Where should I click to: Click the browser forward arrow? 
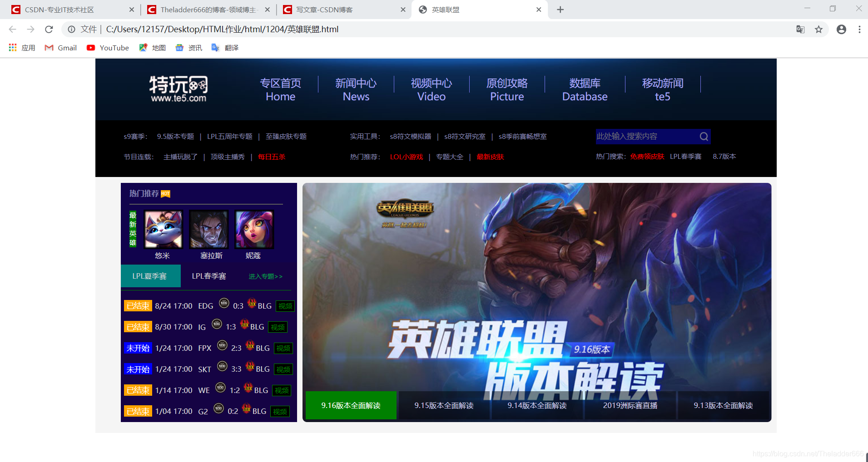(x=30, y=29)
